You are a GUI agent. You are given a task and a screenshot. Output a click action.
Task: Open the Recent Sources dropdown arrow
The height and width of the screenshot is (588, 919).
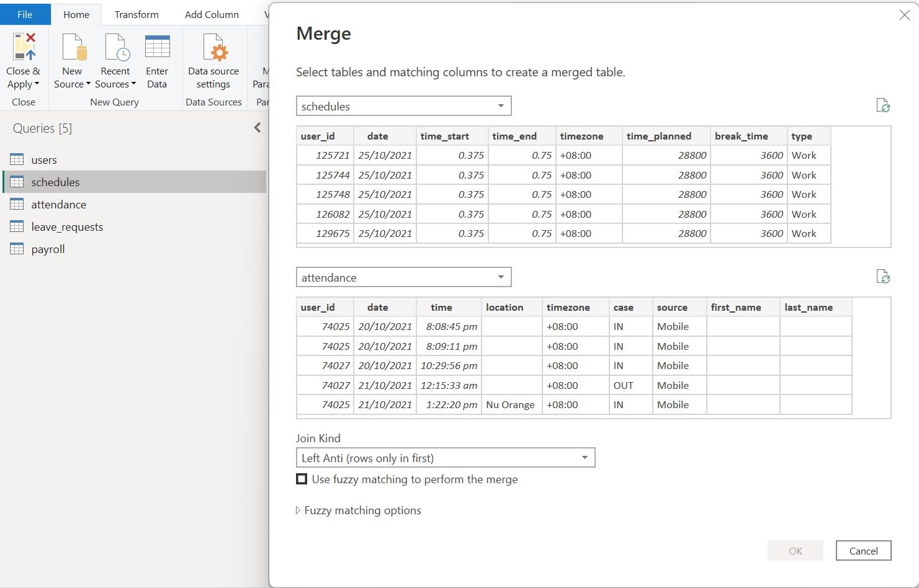[133, 84]
